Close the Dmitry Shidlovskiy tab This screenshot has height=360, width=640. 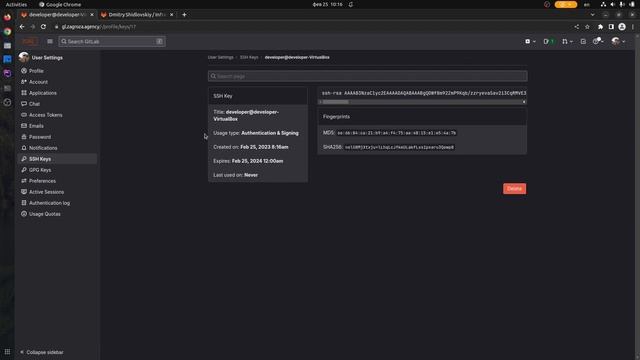171,15
